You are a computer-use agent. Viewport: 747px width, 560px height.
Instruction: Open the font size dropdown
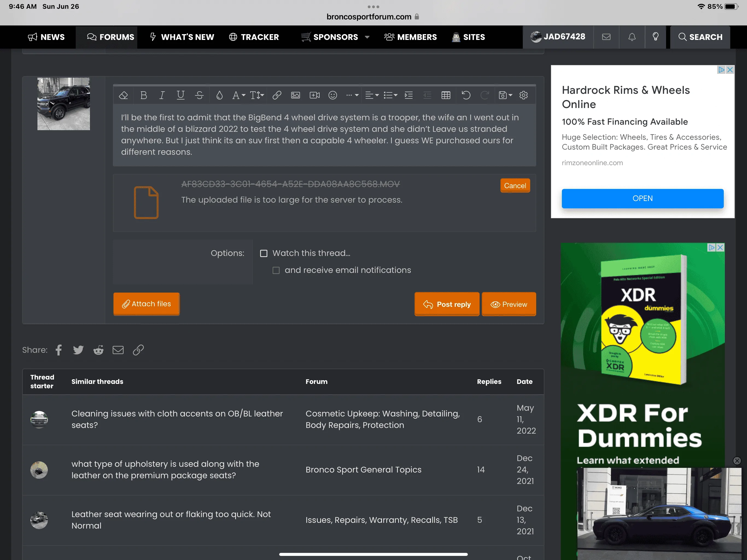coord(257,96)
